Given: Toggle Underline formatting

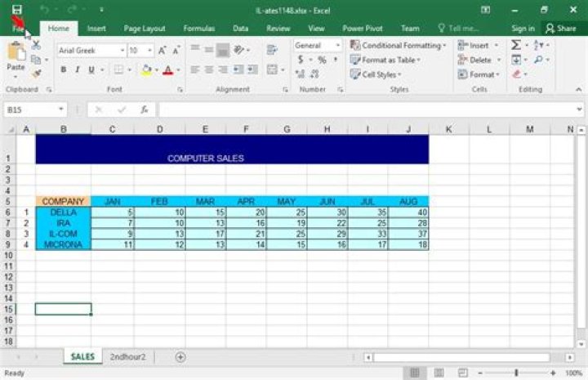Looking at the screenshot, I should click(91, 69).
